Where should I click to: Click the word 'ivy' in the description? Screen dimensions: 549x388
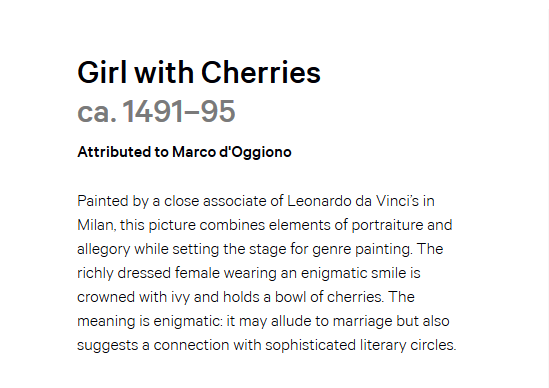click(180, 298)
